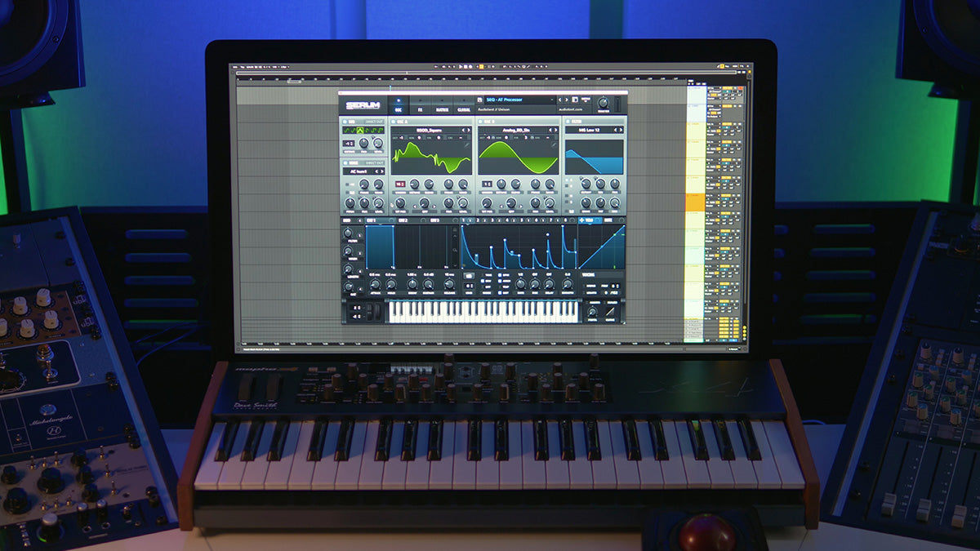Open the noise sample menu showing AC hum1

point(359,171)
